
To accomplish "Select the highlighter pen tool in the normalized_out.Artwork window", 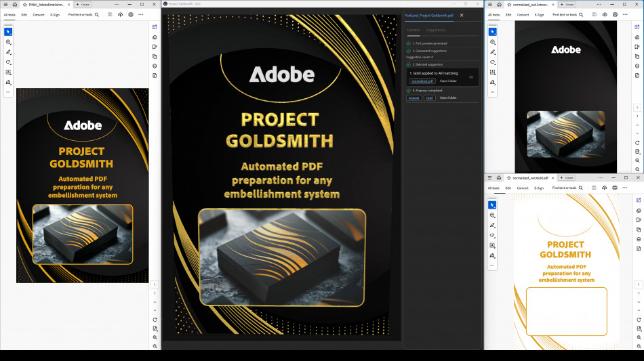I will 493,52.
